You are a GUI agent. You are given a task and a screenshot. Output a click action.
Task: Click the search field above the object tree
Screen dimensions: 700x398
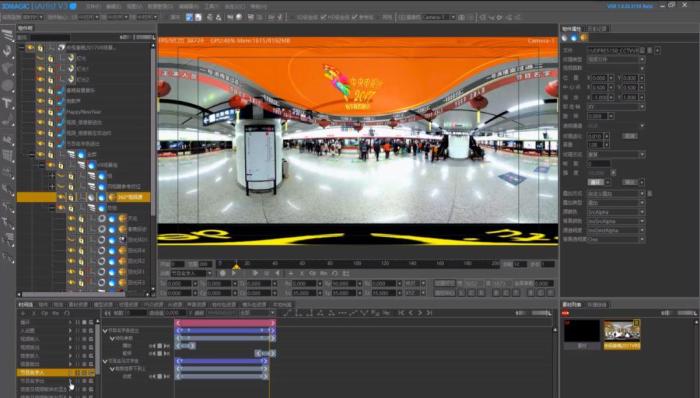(x=50, y=37)
